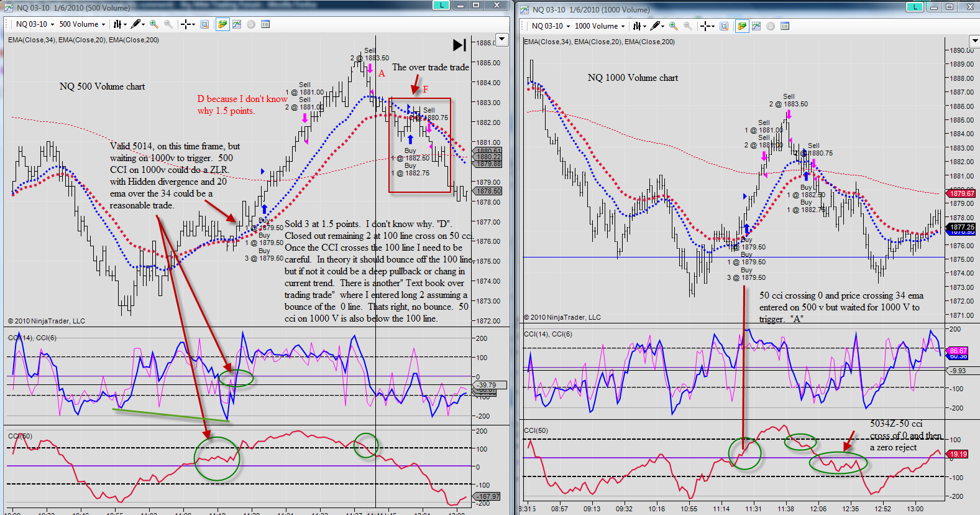Click the 19.19 CCI(50) value marker in 1000 Volume chart
Viewport: 980px width, 515px height.
(958, 454)
